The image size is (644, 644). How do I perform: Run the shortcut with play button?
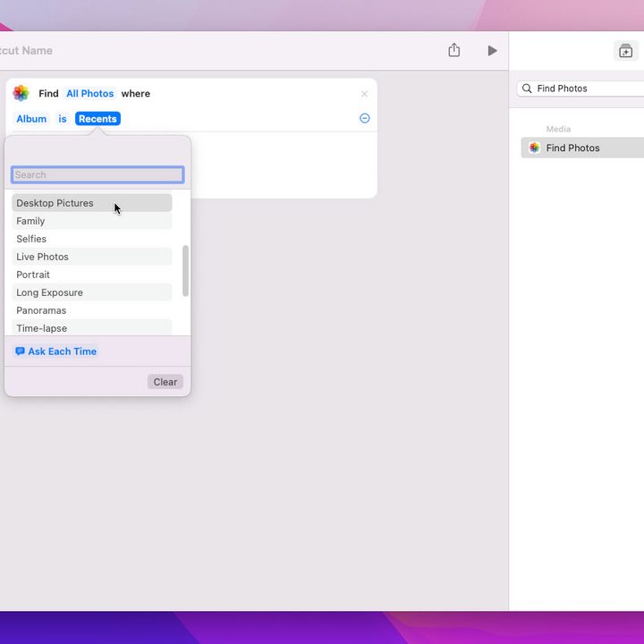coord(492,50)
